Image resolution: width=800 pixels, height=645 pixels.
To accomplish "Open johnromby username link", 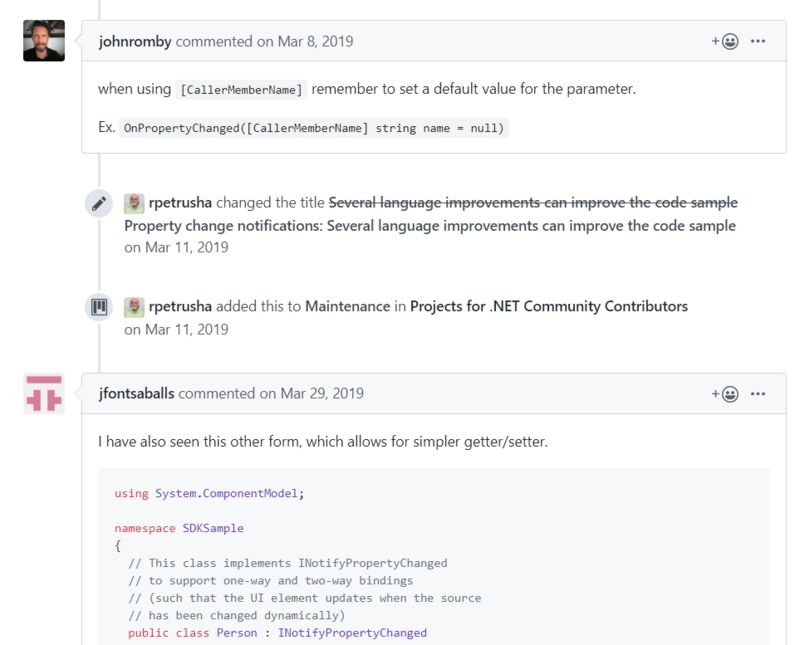I will (135, 42).
